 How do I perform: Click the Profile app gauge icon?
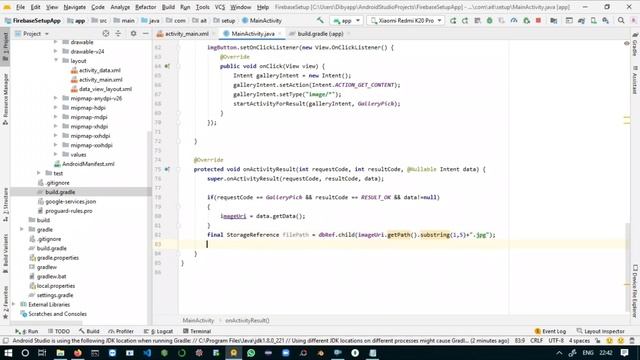[514, 20]
